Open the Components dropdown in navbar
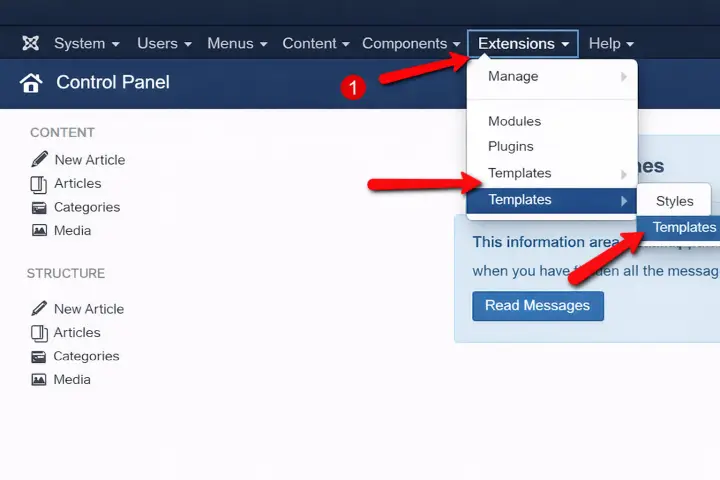The height and width of the screenshot is (480, 720). [411, 44]
